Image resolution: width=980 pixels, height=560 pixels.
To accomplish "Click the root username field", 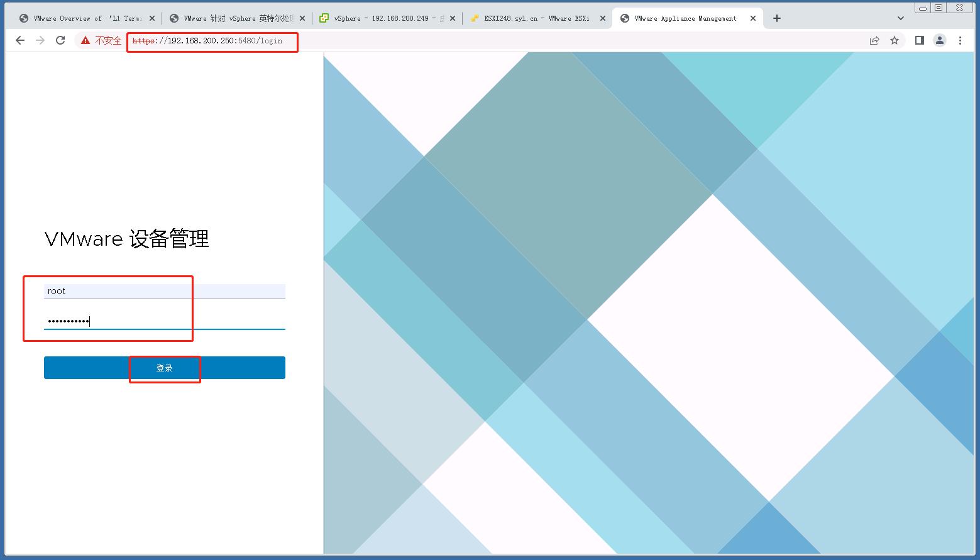I will 165,291.
